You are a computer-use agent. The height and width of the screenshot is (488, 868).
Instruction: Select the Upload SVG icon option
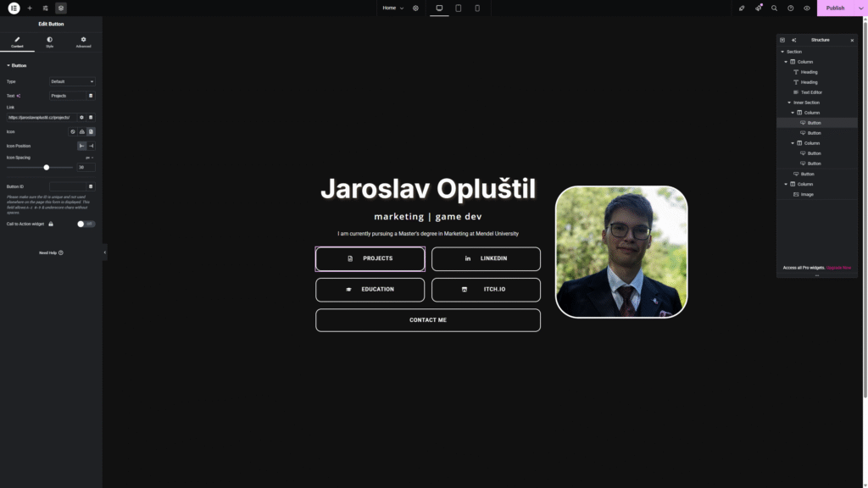pos(81,131)
